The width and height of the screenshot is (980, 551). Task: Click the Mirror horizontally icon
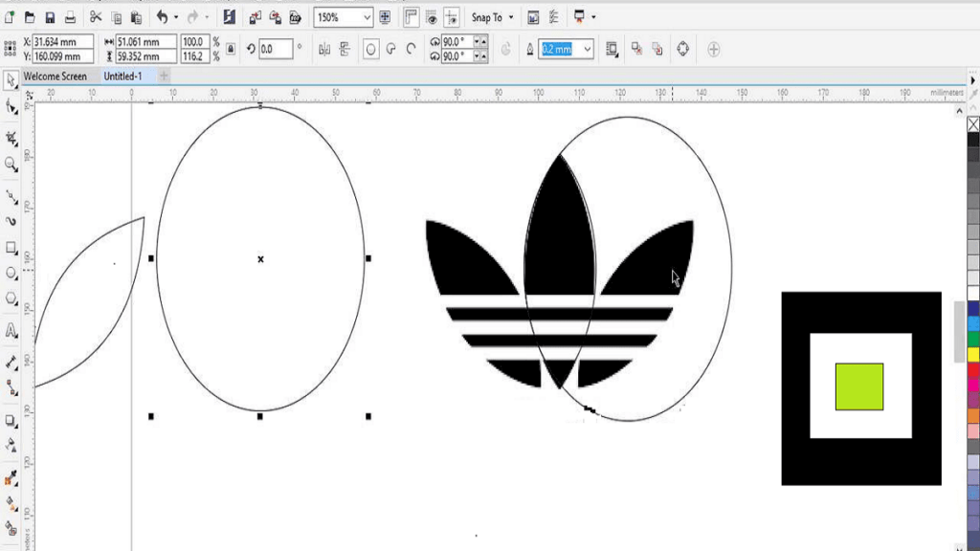(x=324, y=48)
